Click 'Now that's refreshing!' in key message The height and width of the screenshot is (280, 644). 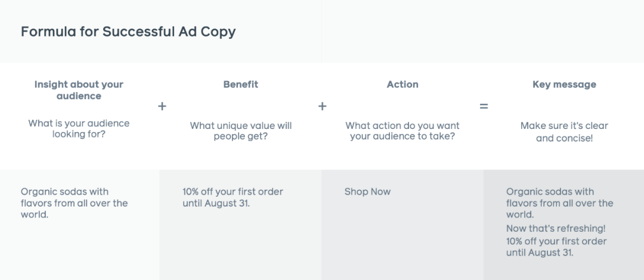point(556,228)
